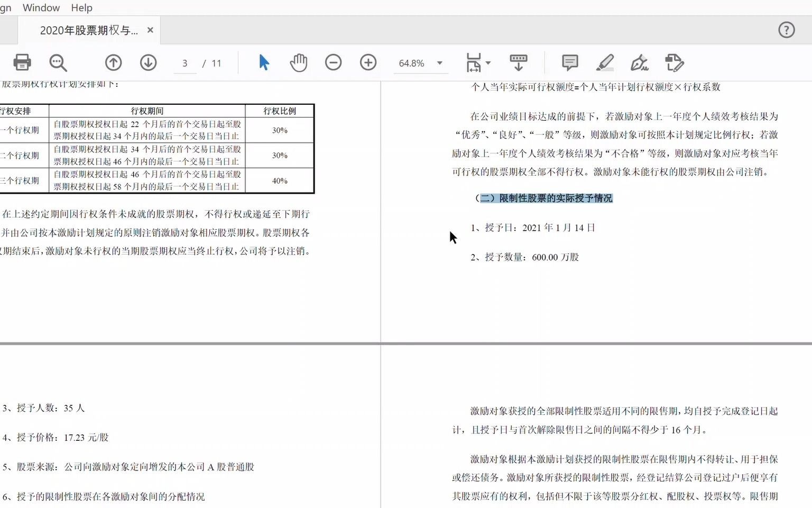The height and width of the screenshot is (508, 812).
Task: Select the arrow Selection tool
Action: (x=264, y=62)
